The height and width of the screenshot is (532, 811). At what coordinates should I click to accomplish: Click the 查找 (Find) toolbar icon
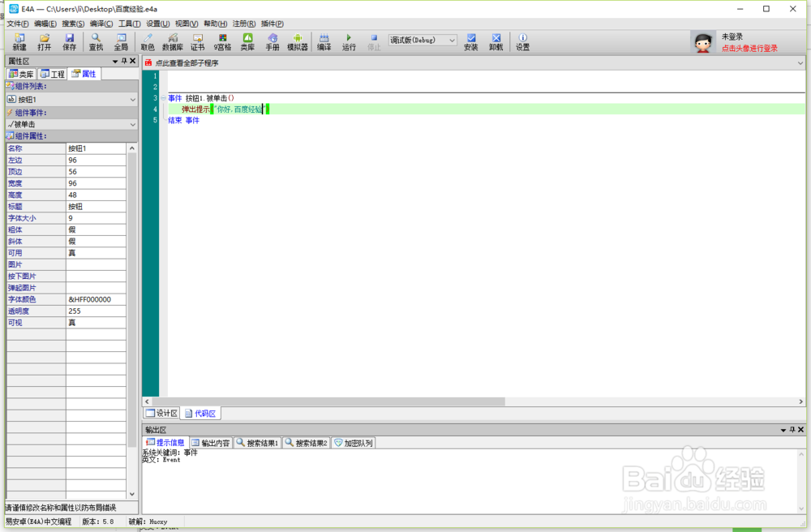(96, 42)
